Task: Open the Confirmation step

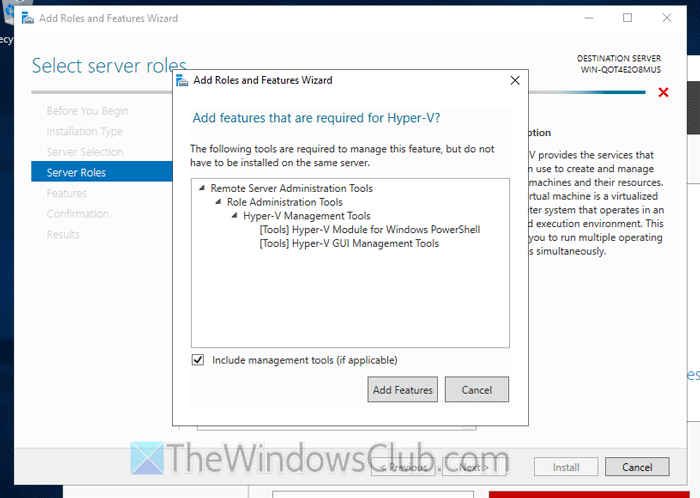Action: click(78, 214)
